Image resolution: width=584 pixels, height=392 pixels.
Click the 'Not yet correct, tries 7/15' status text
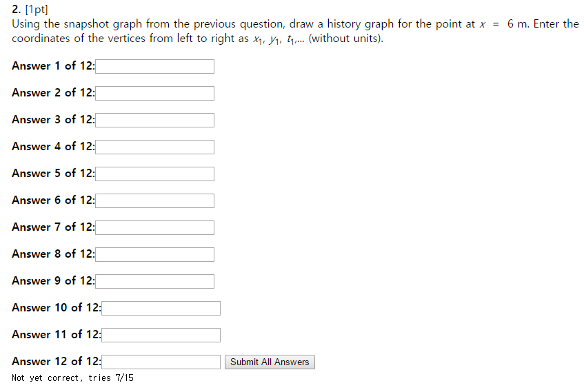pyautogui.click(x=72, y=378)
